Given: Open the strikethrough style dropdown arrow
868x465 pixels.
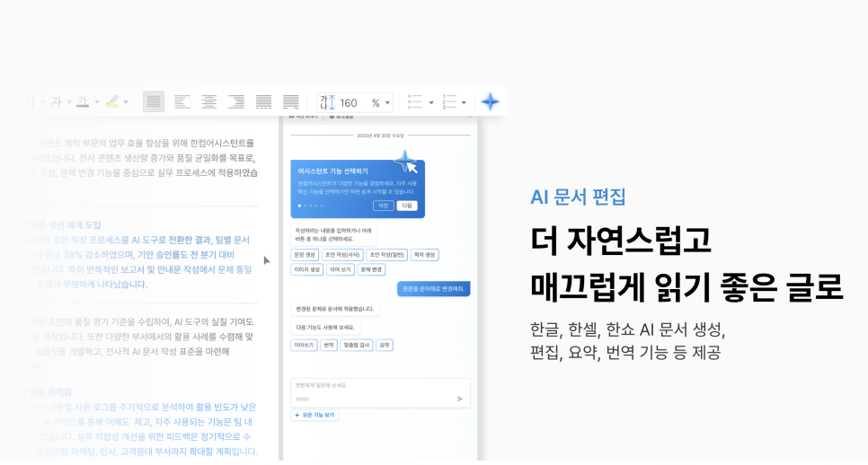Looking at the screenshot, I should pyautogui.click(x=69, y=102).
